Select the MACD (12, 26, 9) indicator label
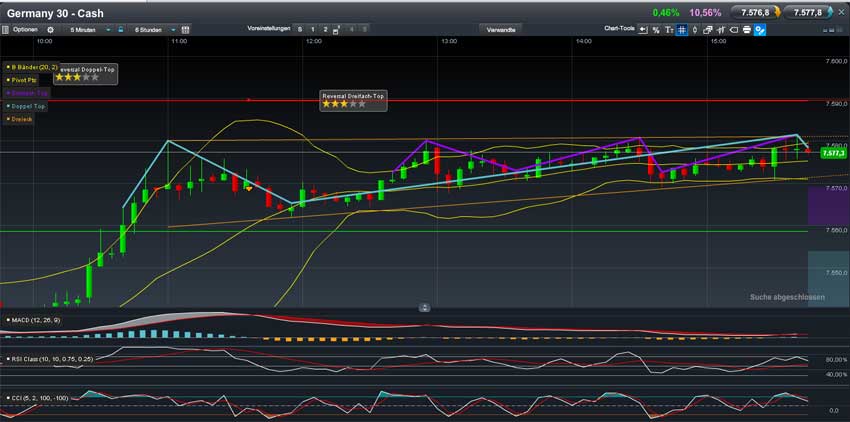The height and width of the screenshot is (422, 850). (x=34, y=321)
